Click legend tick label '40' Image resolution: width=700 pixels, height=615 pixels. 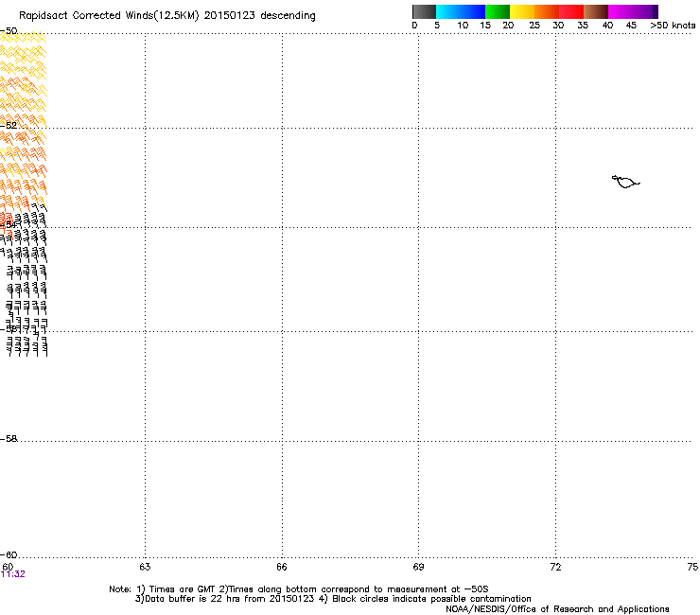pos(607,26)
